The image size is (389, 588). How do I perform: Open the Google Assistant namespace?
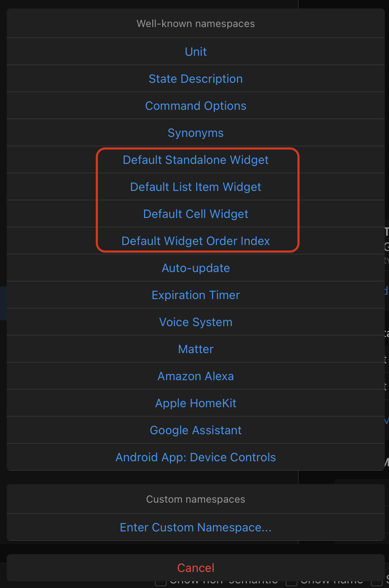click(196, 430)
